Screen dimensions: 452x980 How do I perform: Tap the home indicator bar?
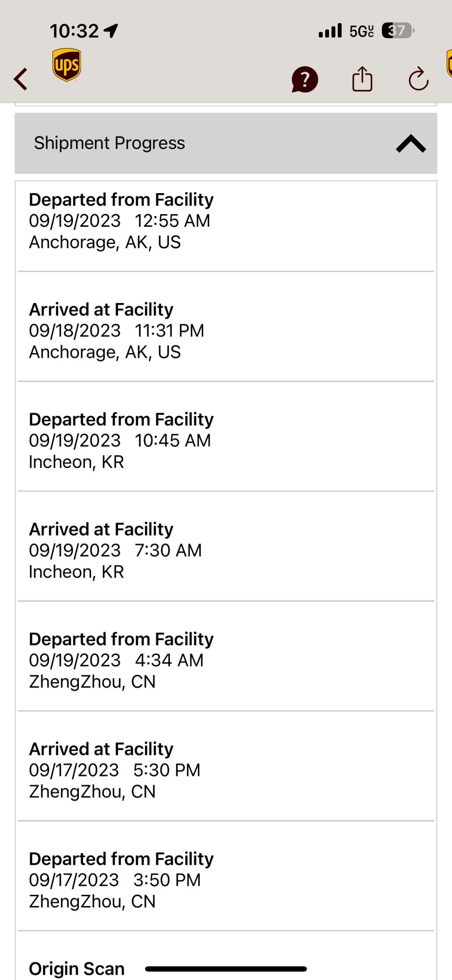pyautogui.click(x=226, y=969)
